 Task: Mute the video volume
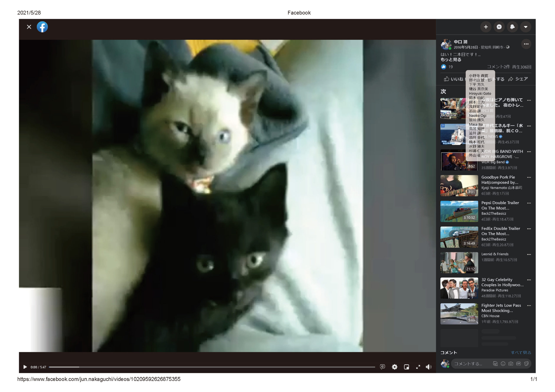coord(429,367)
